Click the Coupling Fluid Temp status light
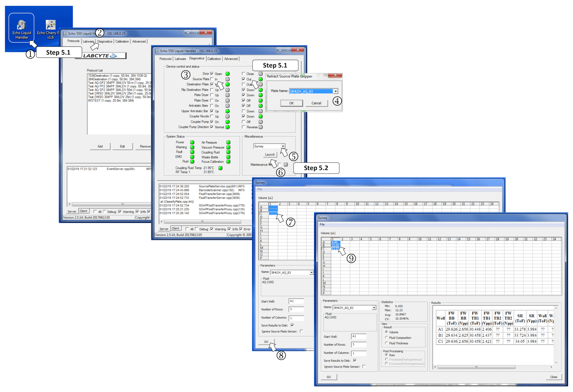 pos(220,168)
